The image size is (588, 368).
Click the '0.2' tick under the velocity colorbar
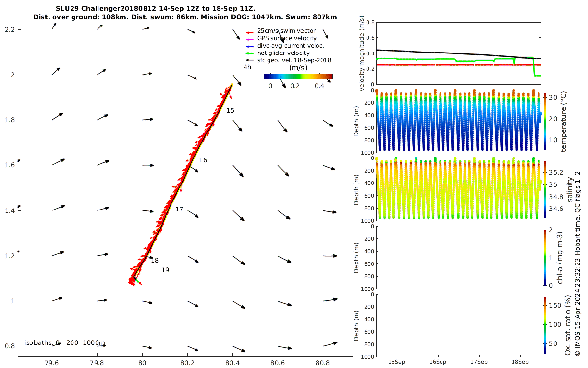294,86
